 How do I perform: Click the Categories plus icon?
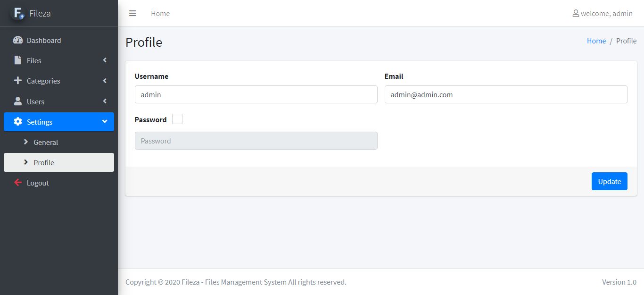[18, 81]
